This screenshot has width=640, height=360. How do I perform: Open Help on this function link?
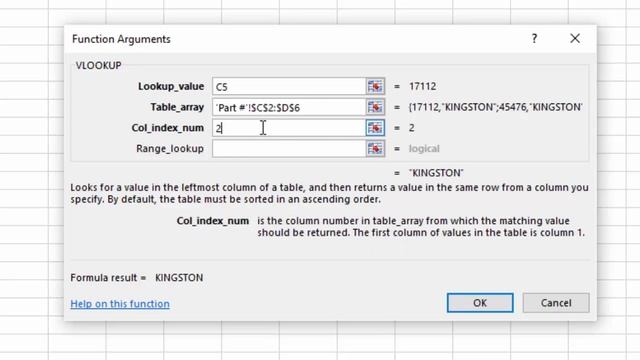tap(120, 304)
